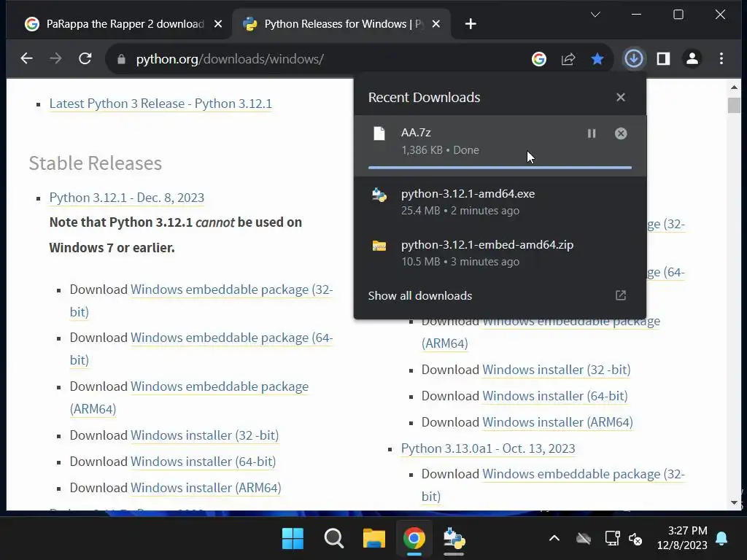Open python-3.12.1-amd64.exe download entry

pyautogui.click(x=500, y=202)
